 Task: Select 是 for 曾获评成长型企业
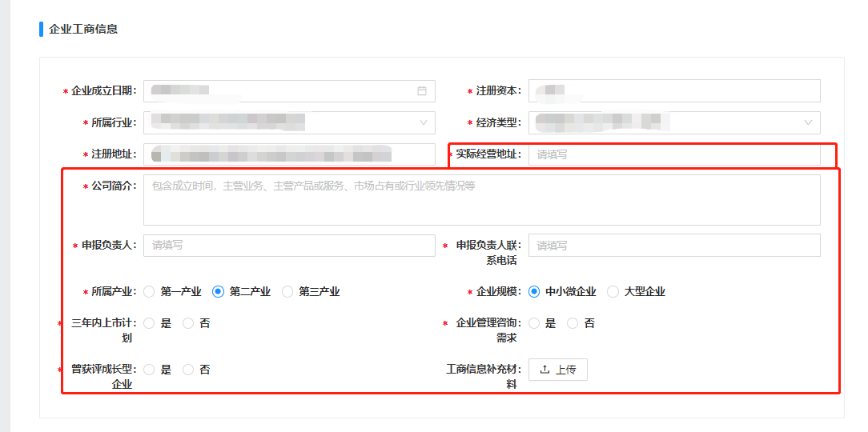pyautogui.click(x=149, y=370)
